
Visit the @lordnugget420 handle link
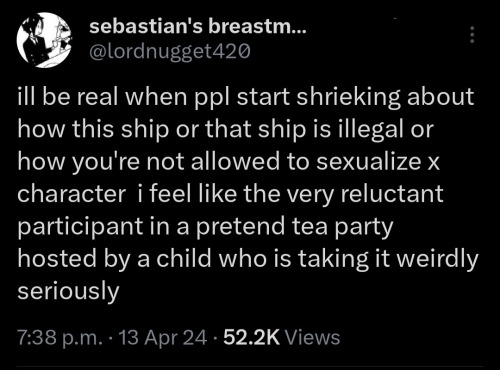point(169,51)
